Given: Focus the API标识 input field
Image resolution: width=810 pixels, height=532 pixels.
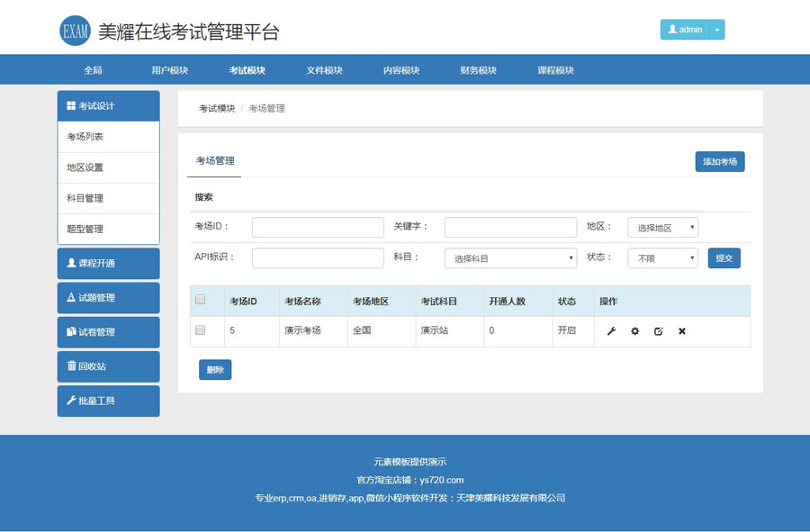Looking at the screenshot, I should (x=318, y=257).
